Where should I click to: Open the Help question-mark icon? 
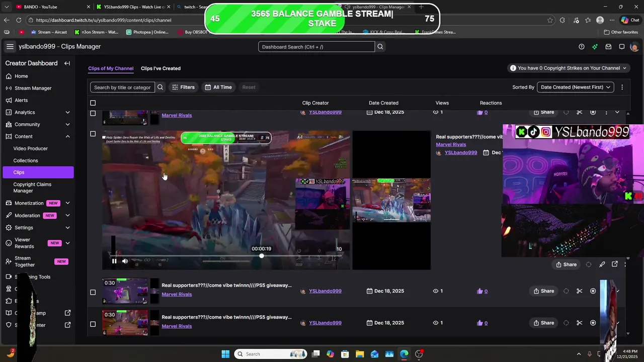point(582,47)
